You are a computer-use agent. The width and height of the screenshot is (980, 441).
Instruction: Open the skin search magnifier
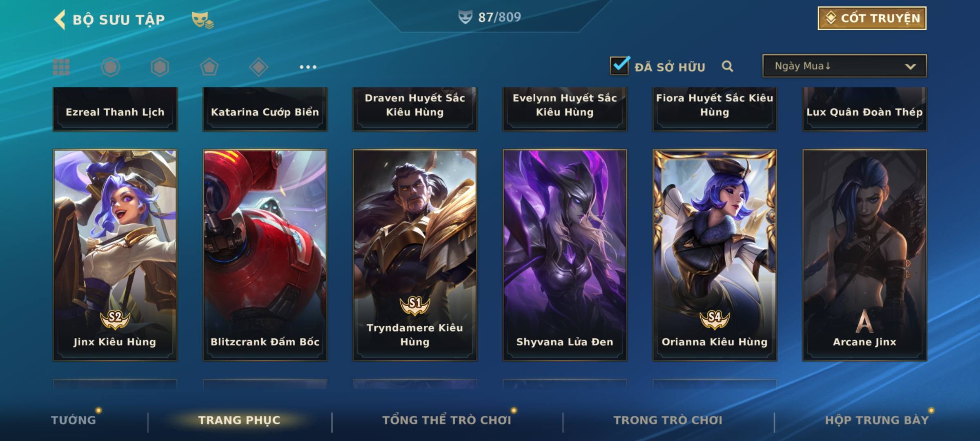tap(727, 66)
